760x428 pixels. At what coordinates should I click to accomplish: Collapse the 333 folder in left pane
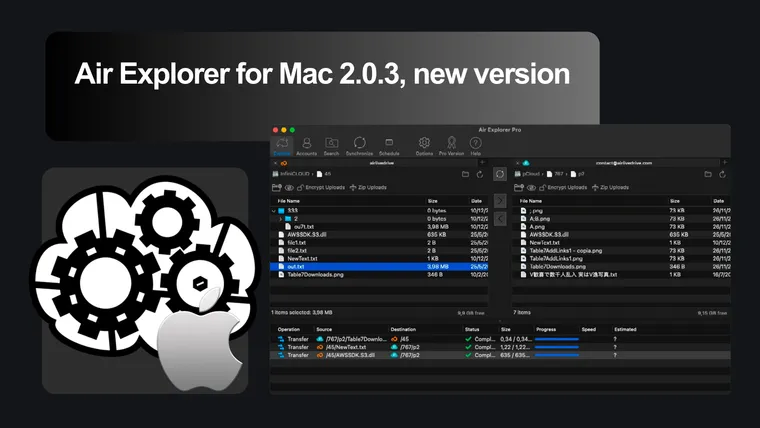click(274, 211)
